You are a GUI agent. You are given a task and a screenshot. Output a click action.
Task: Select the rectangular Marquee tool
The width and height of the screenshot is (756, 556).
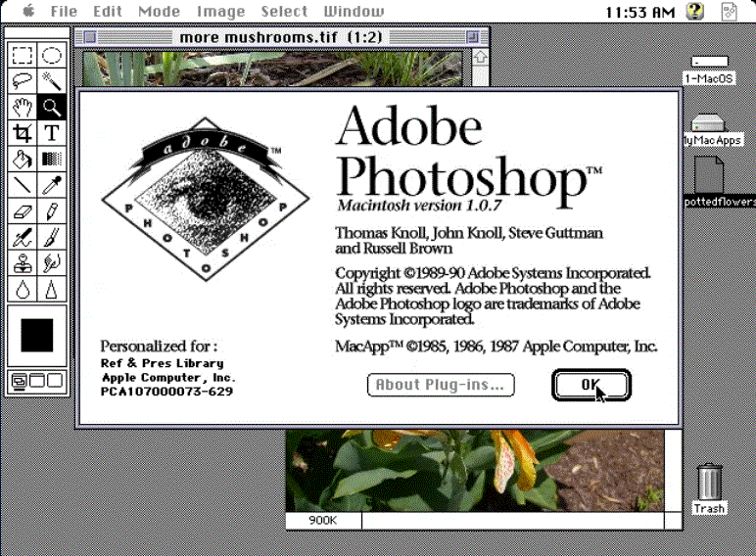pyautogui.click(x=23, y=56)
